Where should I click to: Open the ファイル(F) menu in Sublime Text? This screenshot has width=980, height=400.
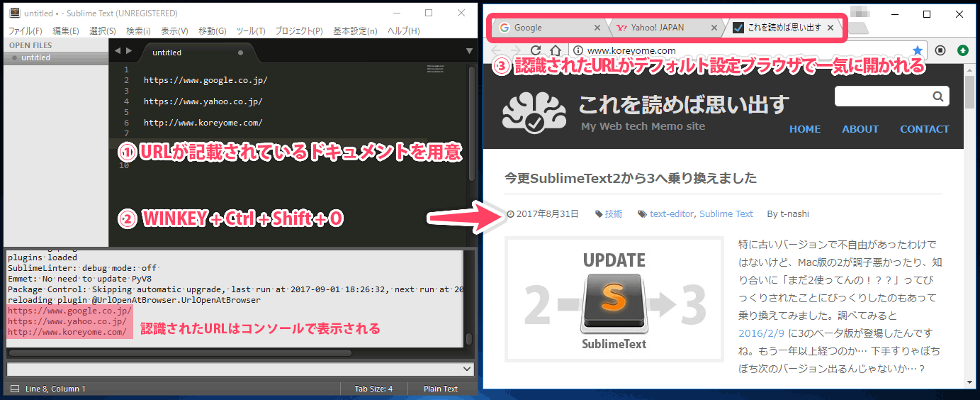tap(25, 31)
